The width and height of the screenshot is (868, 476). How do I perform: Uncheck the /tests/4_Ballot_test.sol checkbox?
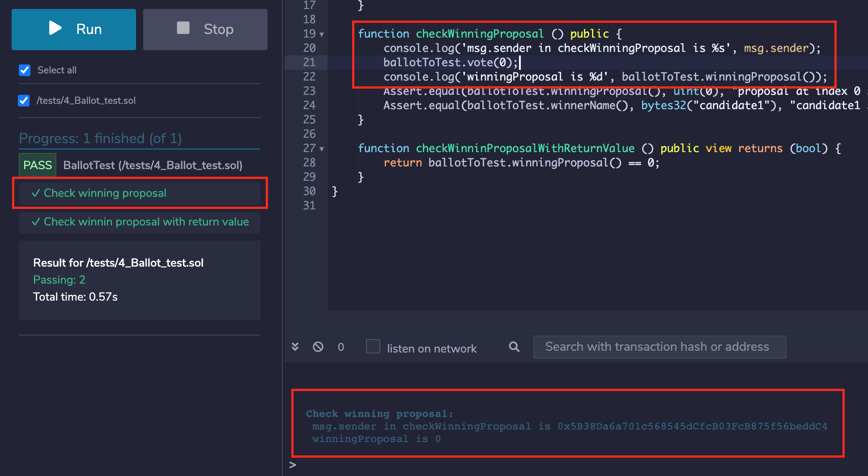[x=24, y=101]
